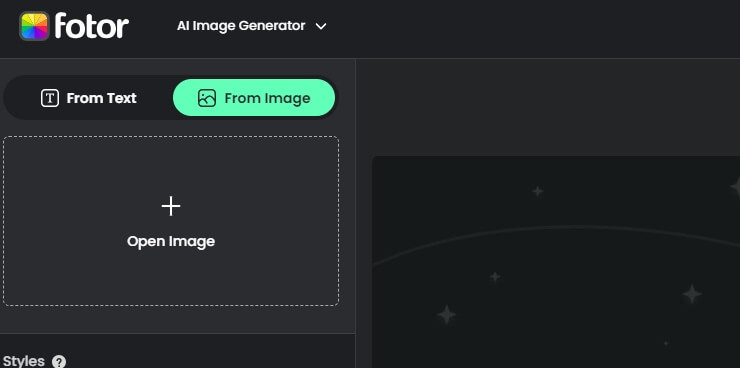Image resolution: width=740 pixels, height=368 pixels.
Task: Click the dark preview canvas area
Action: click(x=556, y=262)
